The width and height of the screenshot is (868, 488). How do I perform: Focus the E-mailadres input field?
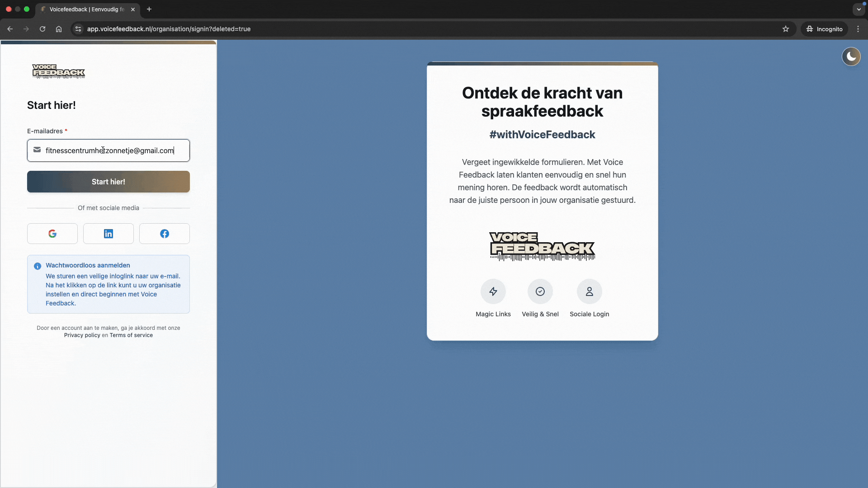point(108,150)
